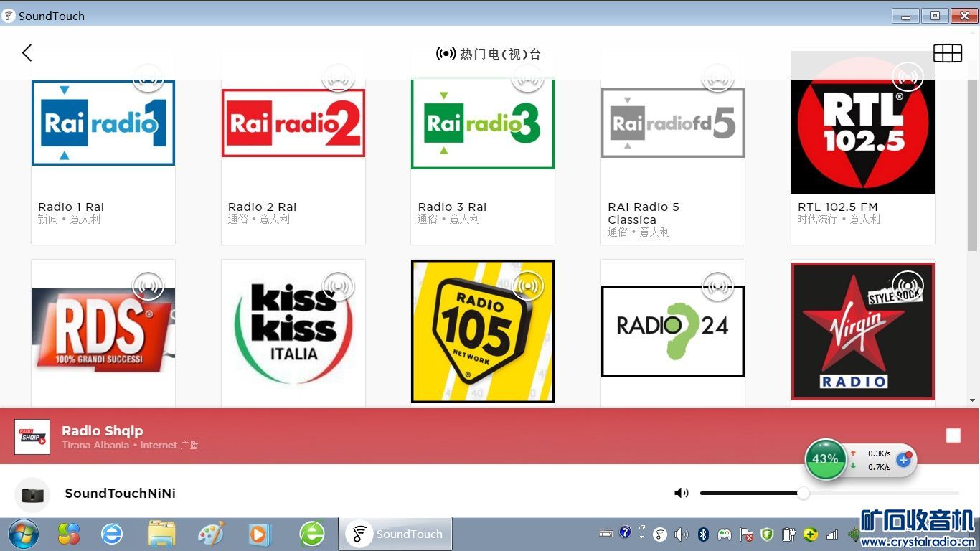Image resolution: width=980 pixels, height=551 pixels.
Task: Click the broadcast icon on Radio 3 Rai
Action: [528, 77]
